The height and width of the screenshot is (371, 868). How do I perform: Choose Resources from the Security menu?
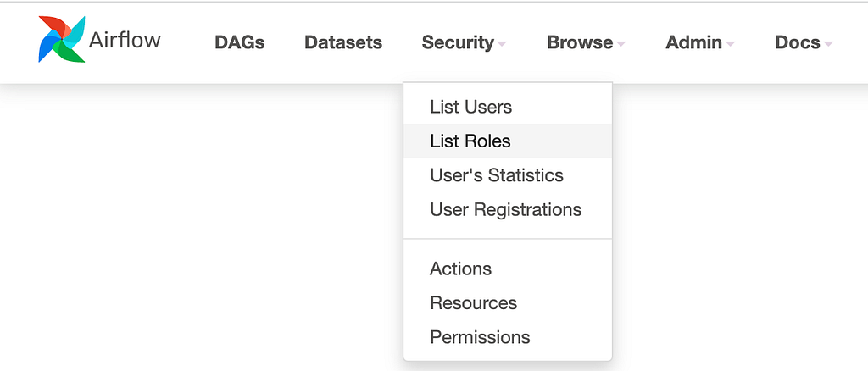click(x=508, y=303)
